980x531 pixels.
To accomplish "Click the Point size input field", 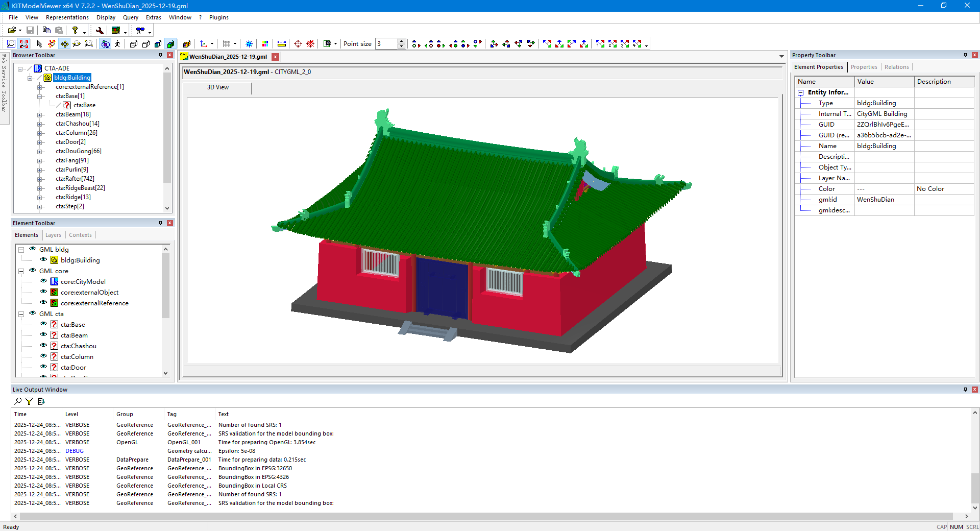I will [x=386, y=44].
